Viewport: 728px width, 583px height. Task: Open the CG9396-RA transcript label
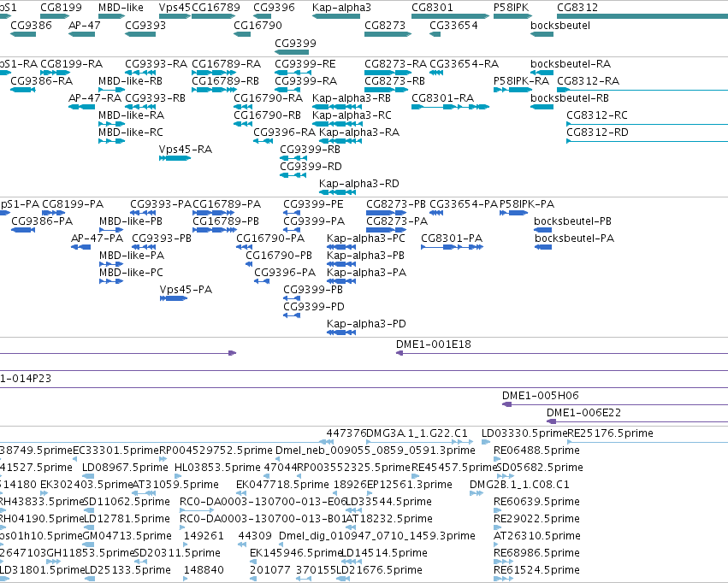pos(285,132)
